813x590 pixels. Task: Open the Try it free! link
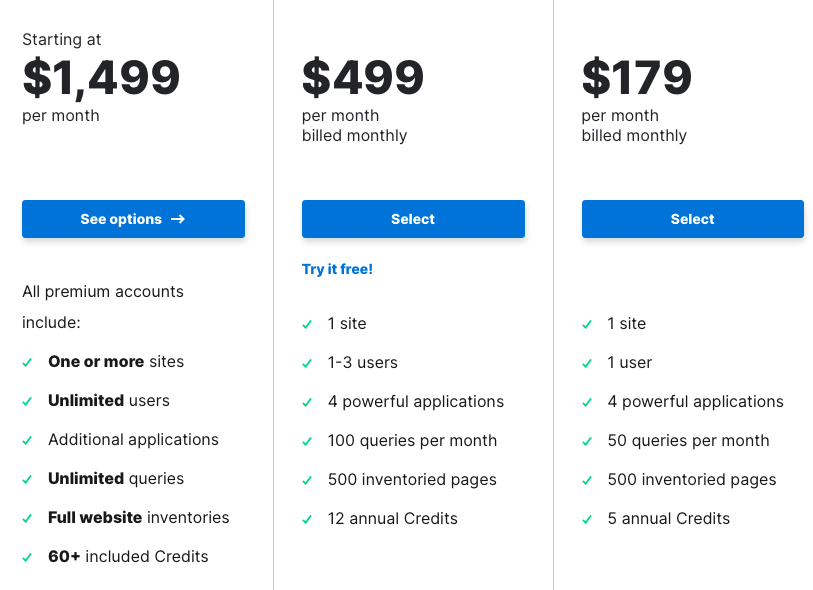click(338, 269)
